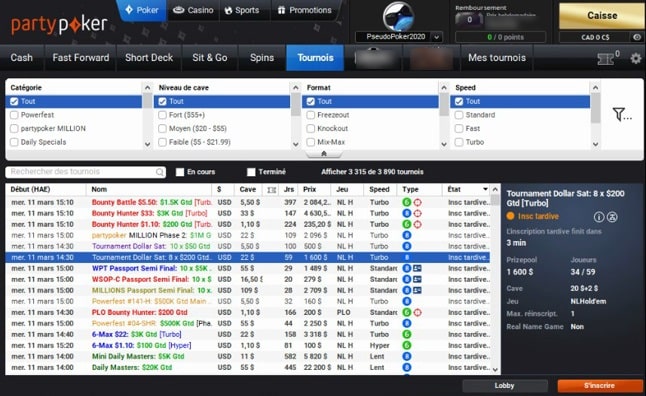
Task: Check the Powerfest category checkbox
Action: 14,115
